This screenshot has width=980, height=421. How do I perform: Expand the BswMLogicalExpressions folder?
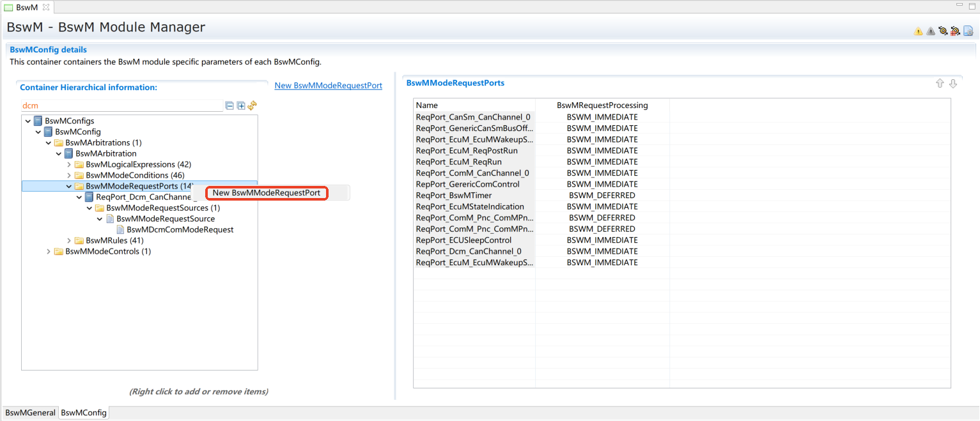[69, 165]
